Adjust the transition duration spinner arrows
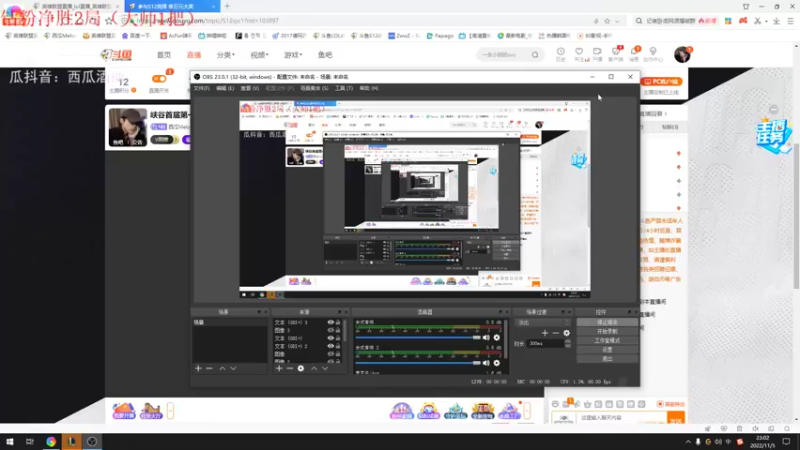 pos(568,343)
